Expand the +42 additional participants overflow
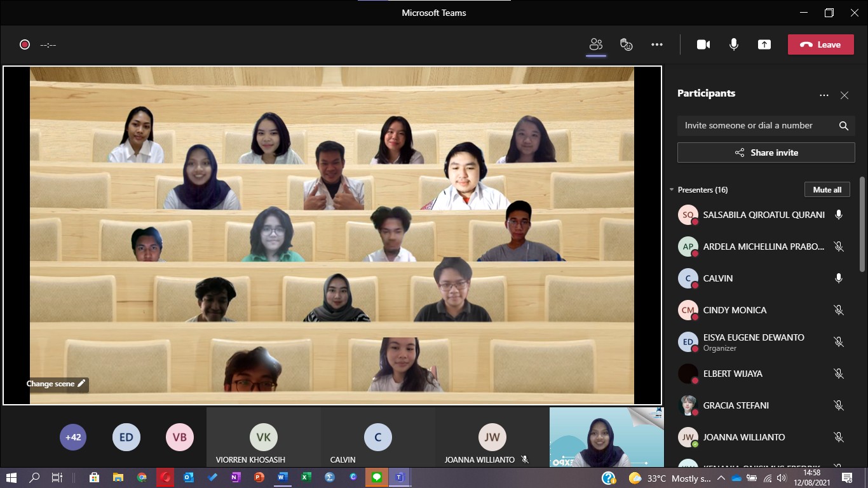868x488 pixels. (x=73, y=437)
